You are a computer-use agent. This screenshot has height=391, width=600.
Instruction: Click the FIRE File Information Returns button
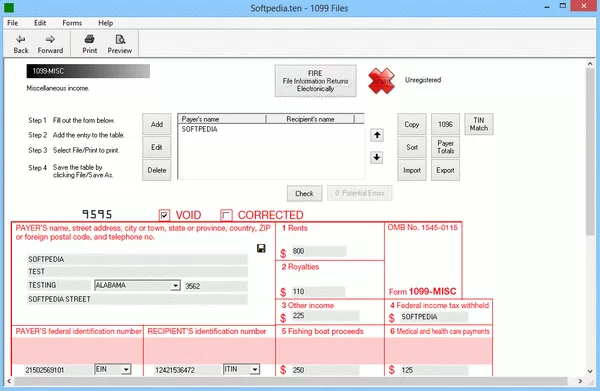click(x=315, y=81)
